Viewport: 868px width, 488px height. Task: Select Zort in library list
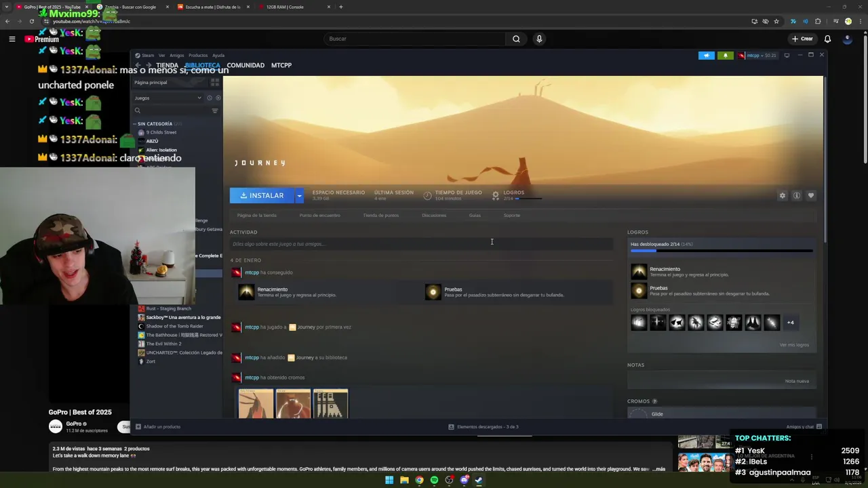(151, 361)
